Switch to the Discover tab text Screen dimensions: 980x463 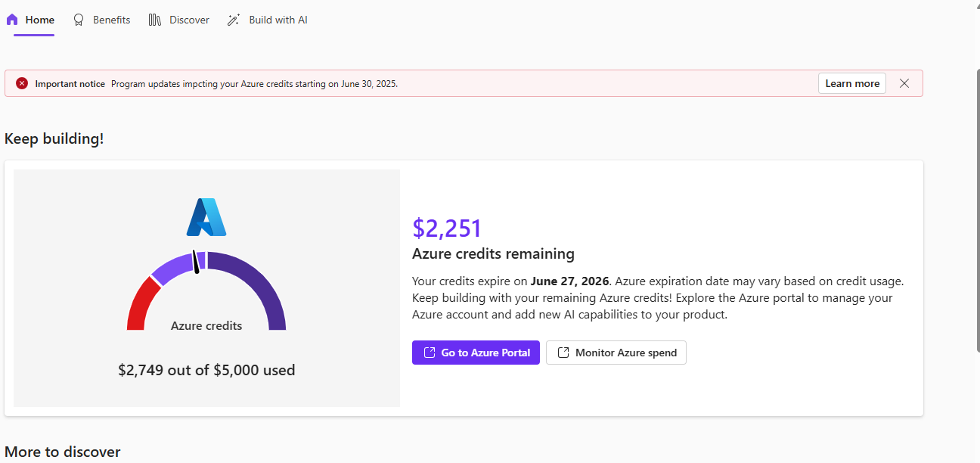click(189, 20)
